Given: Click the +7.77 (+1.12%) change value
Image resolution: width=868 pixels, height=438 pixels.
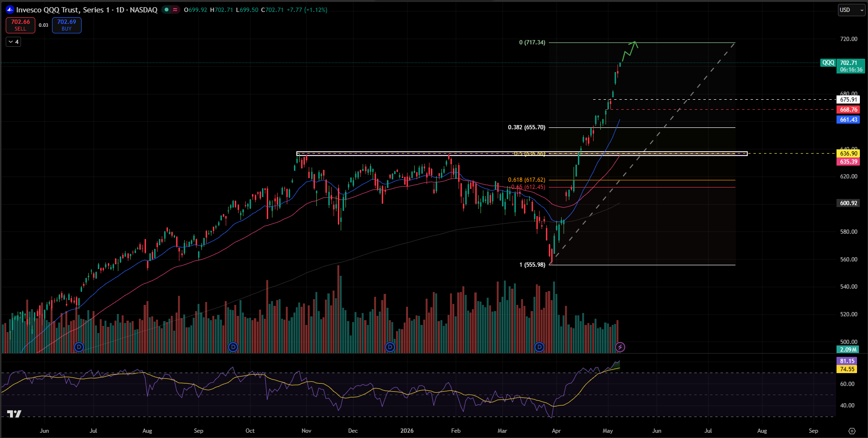Looking at the screenshot, I should coord(307,10).
